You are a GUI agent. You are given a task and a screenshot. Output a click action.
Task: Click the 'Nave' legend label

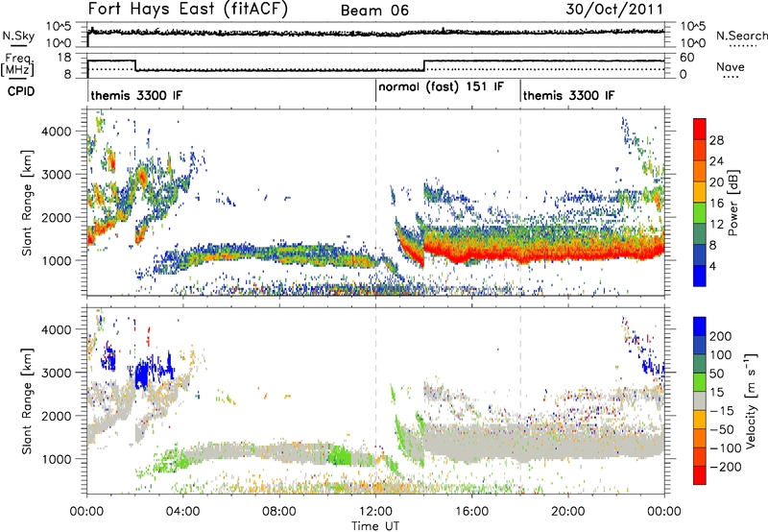(731, 66)
